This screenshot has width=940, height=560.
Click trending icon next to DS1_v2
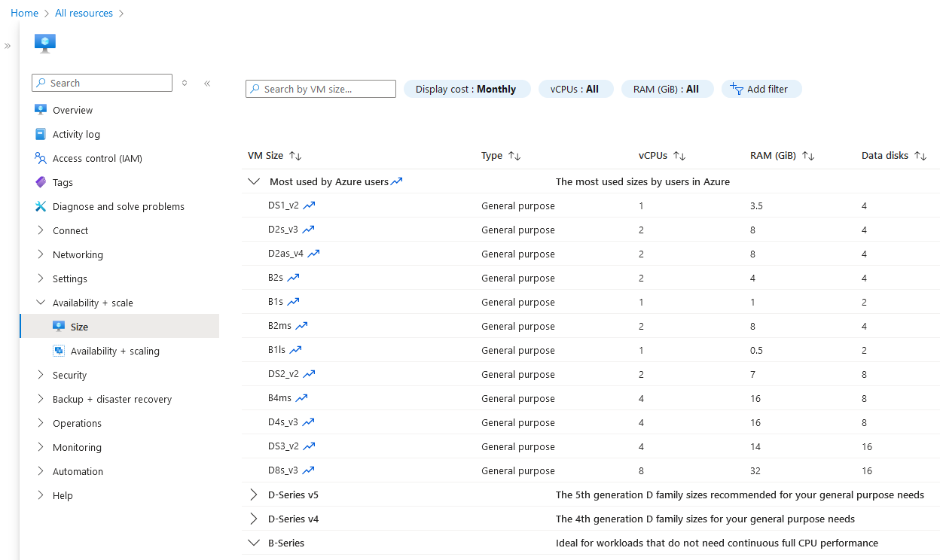pyautogui.click(x=309, y=205)
